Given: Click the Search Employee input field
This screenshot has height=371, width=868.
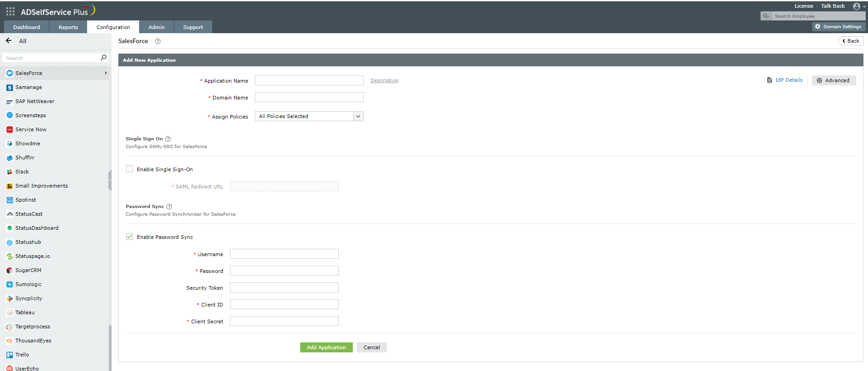Looking at the screenshot, I should tap(818, 16).
